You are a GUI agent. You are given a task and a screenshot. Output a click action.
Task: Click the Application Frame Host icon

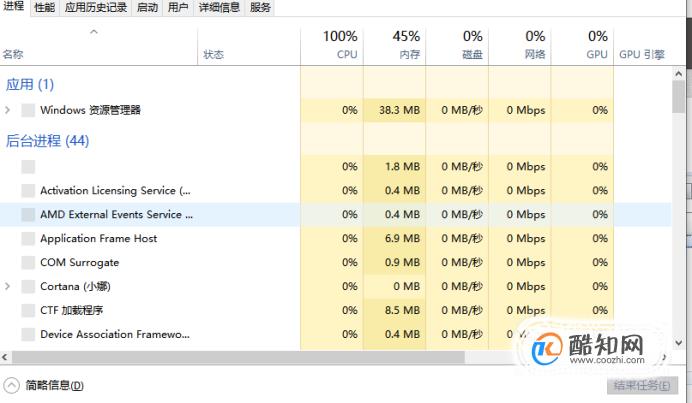[28, 238]
